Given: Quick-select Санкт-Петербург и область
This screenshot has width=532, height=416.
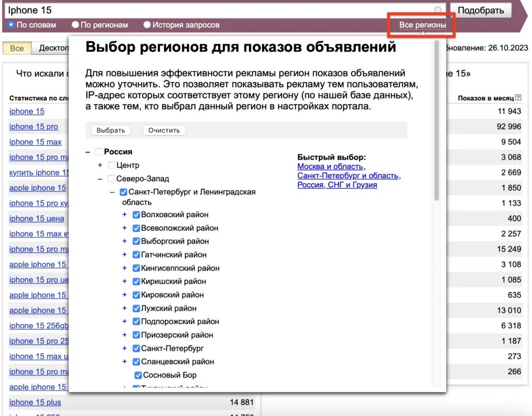Looking at the screenshot, I should pos(348,176).
